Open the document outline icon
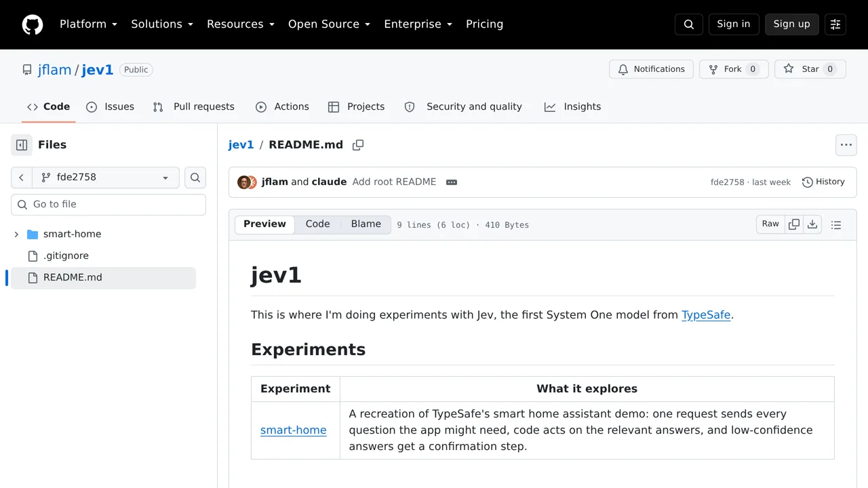868x488 pixels. pyautogui.click(x=836, y=225)
